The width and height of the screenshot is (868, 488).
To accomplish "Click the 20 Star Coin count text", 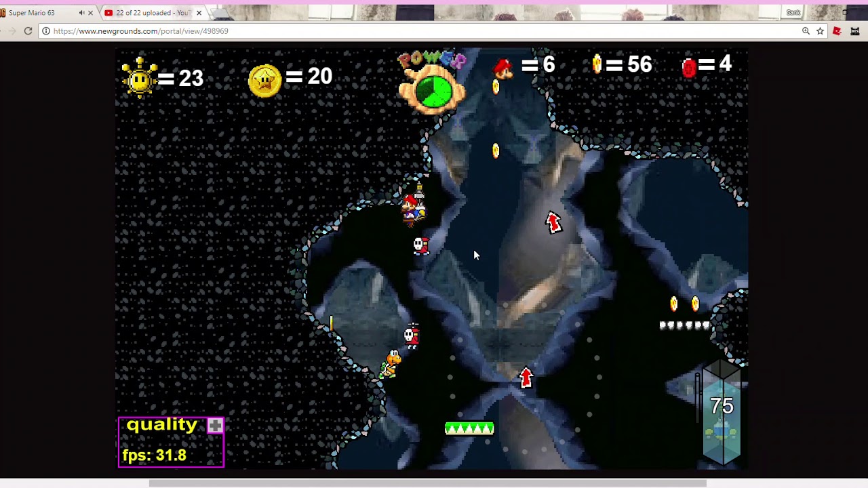I will tap(319, 76).
